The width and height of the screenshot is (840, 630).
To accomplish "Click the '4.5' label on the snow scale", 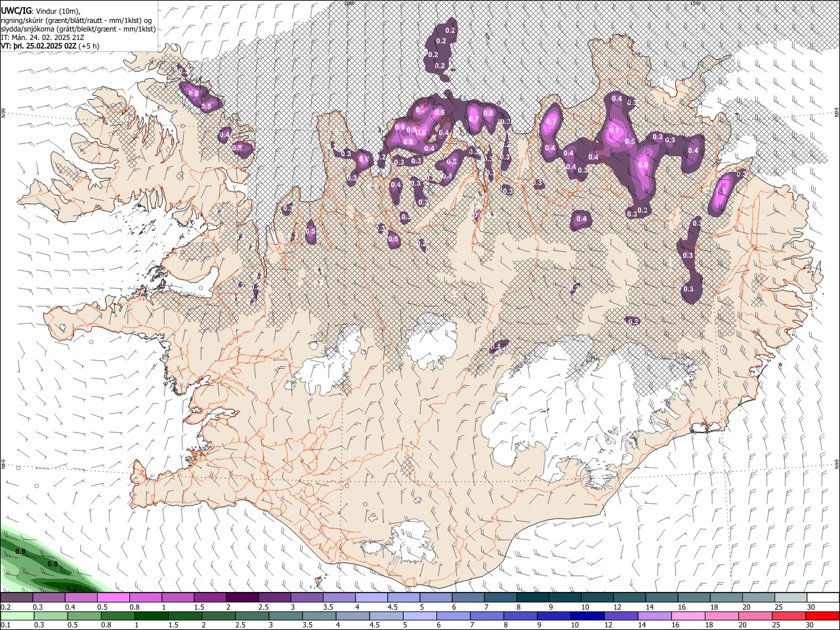I will tap(392, 607).
